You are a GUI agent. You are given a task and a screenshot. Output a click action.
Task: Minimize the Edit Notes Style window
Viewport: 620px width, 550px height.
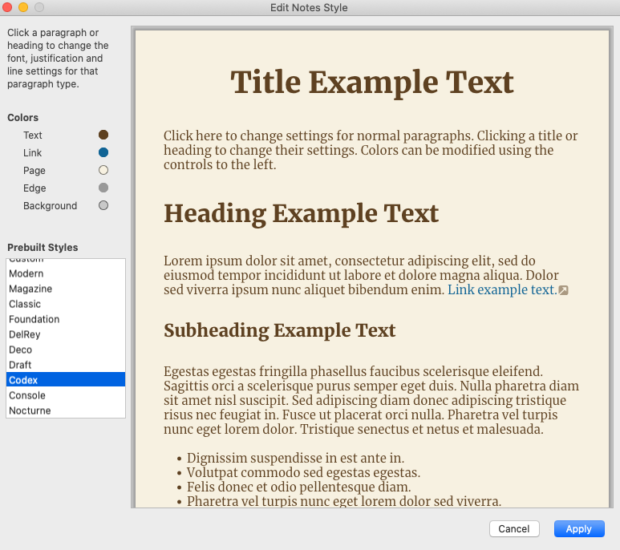23,7
